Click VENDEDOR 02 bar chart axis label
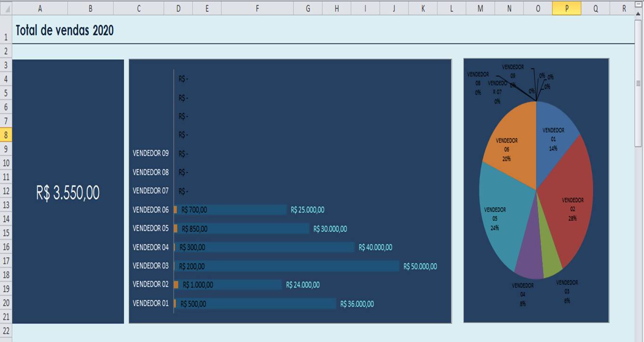Viewport: 644px width, 342px height. (x=150, y=284)
